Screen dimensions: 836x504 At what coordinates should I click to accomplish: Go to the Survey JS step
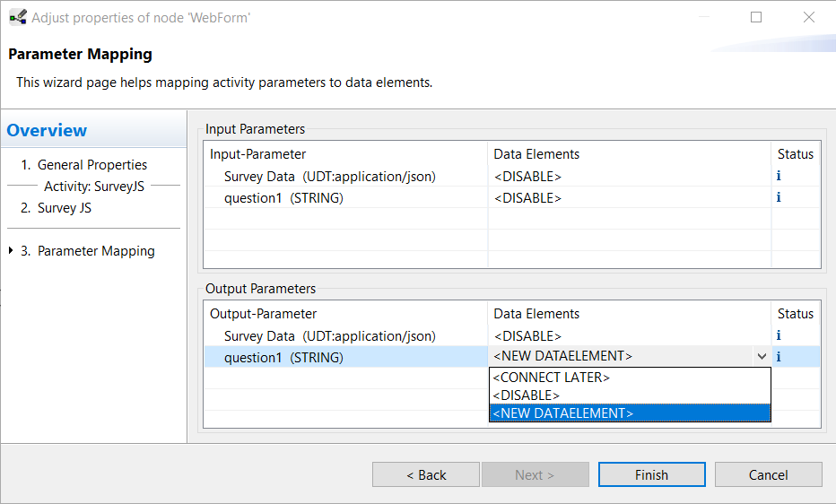pyautogui.click(x=56, y=208)
